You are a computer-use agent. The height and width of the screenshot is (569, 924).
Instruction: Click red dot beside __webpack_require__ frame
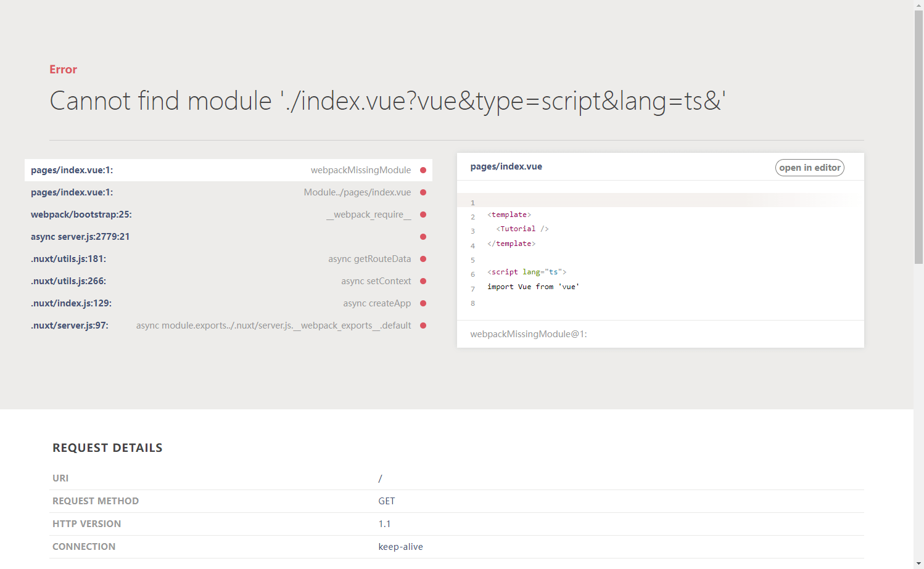(423, 215)
